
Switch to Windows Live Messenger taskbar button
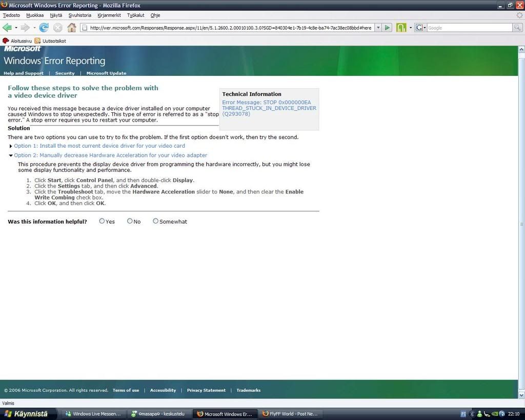coord(93,414)
